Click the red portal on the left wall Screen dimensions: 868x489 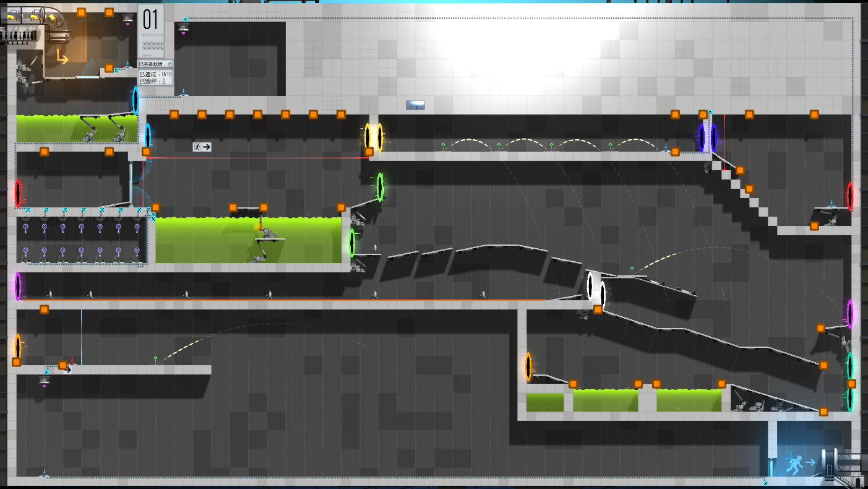coord(18,193)
